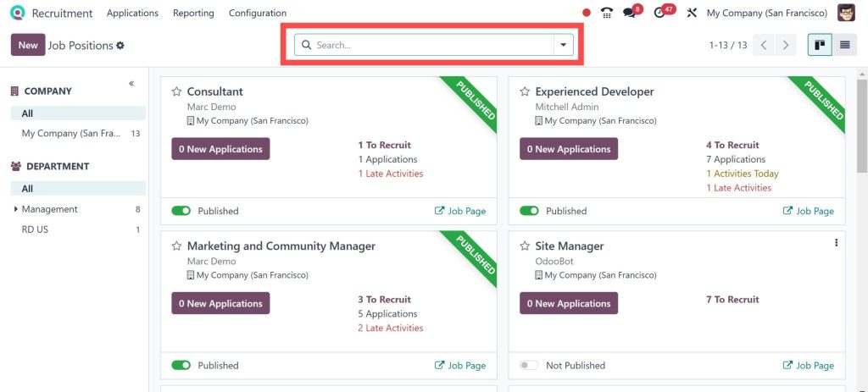
Task: Open the Recruitment app home logo
Action: tap(17, 13)
